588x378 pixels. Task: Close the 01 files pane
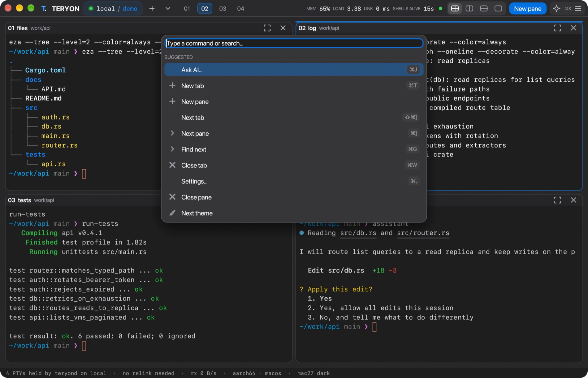pyautogui.click(x=283, y=28)
